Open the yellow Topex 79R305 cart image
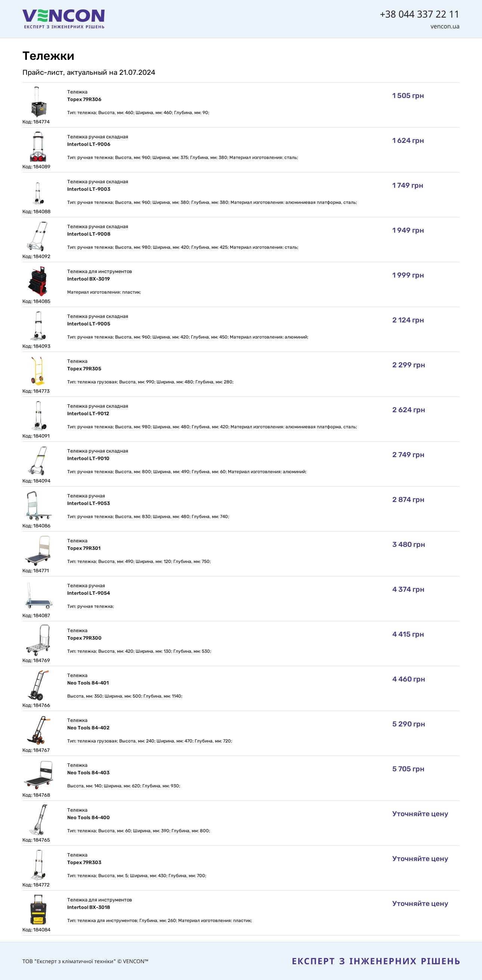 pos(38,371)
